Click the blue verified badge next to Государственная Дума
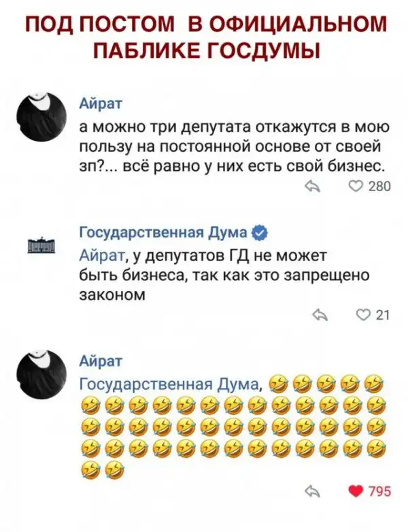This screenshot has height=532, width=408. (x=258, y=233)
